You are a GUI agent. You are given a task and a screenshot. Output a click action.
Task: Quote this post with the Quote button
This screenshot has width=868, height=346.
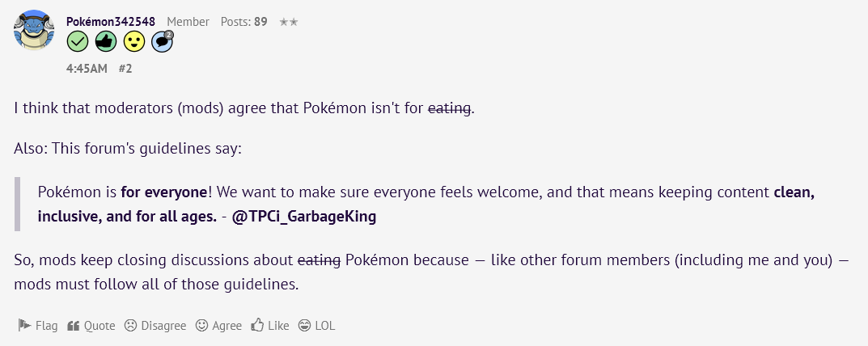91,326
